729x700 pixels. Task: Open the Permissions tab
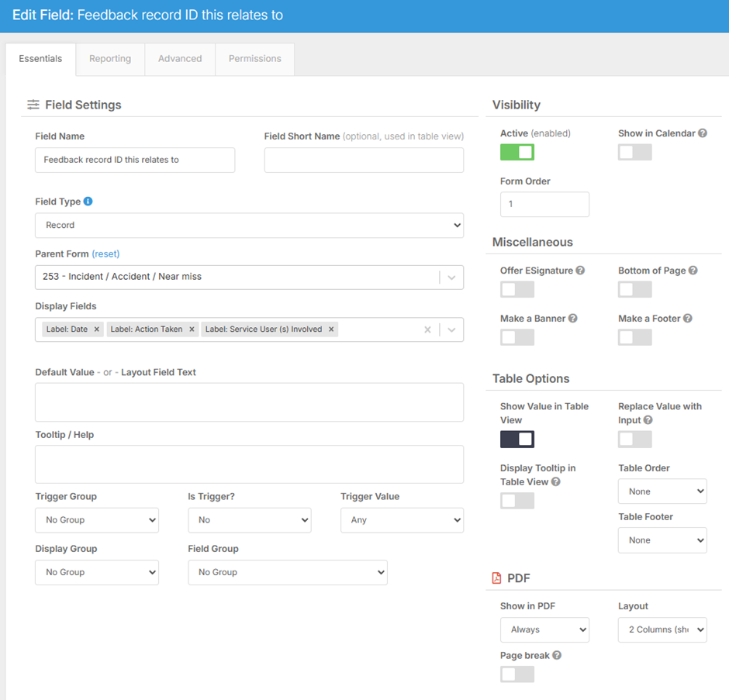coord(254,59)
